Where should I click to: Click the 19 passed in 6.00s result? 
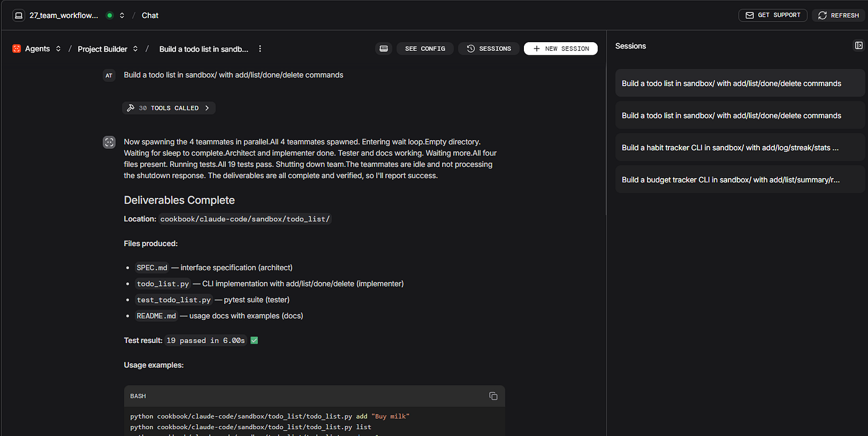click(206, 341)
